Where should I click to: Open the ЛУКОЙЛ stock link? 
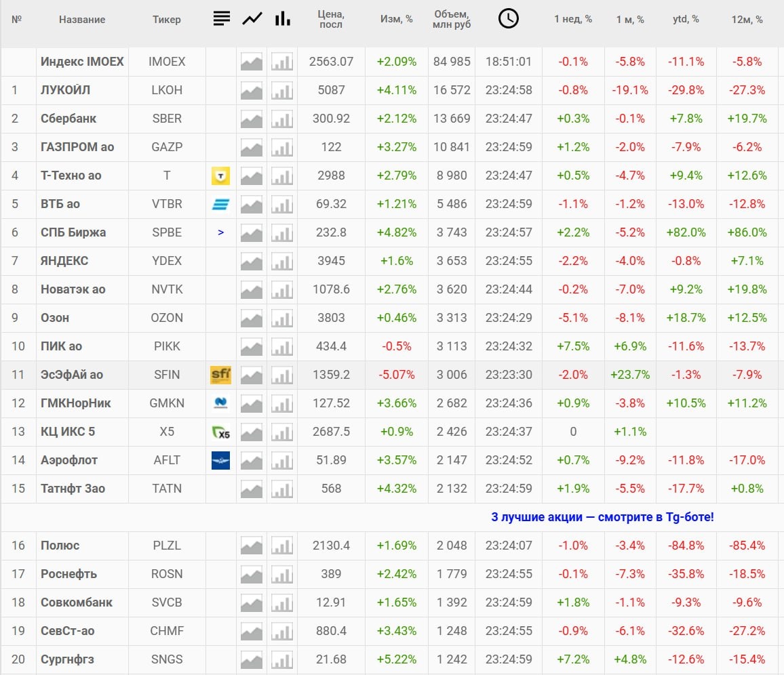tap(66, 90)
